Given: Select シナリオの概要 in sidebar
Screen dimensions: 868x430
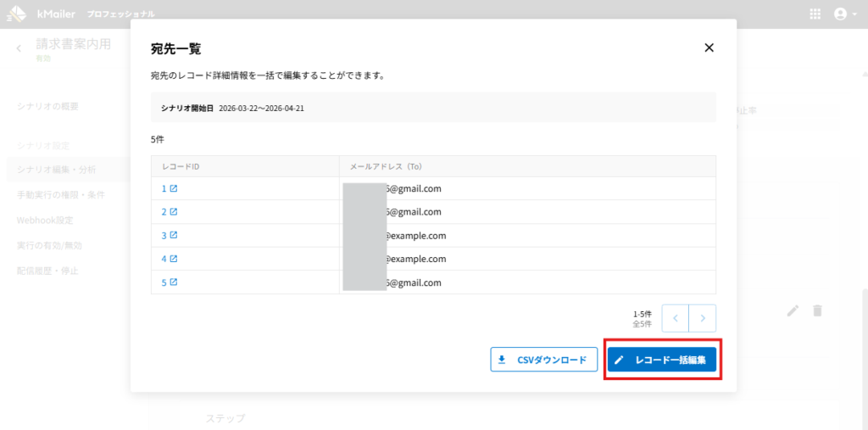Looking at the screenshot, I should coord(48,106).
